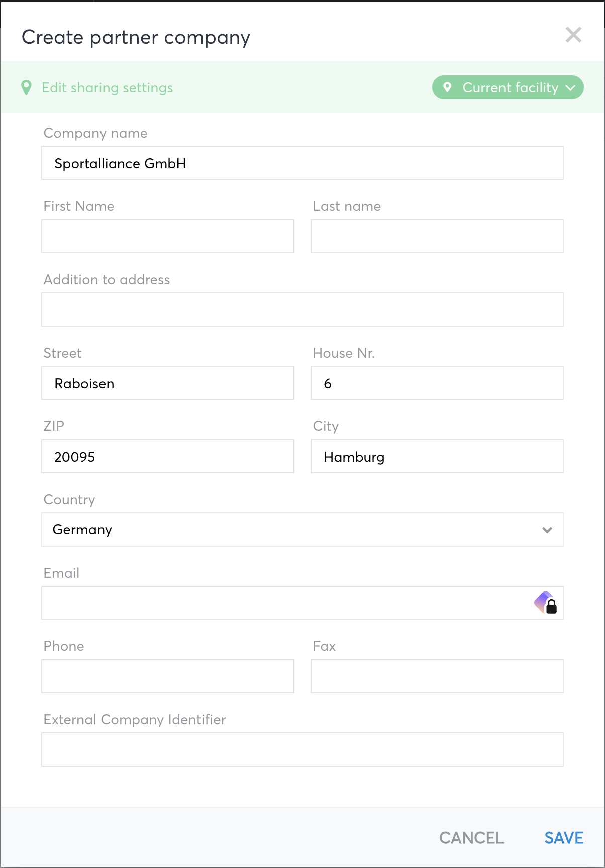Click the white pin icon in Current facility
This screenshot has width=605, height=868.
[x=447, y=87]
